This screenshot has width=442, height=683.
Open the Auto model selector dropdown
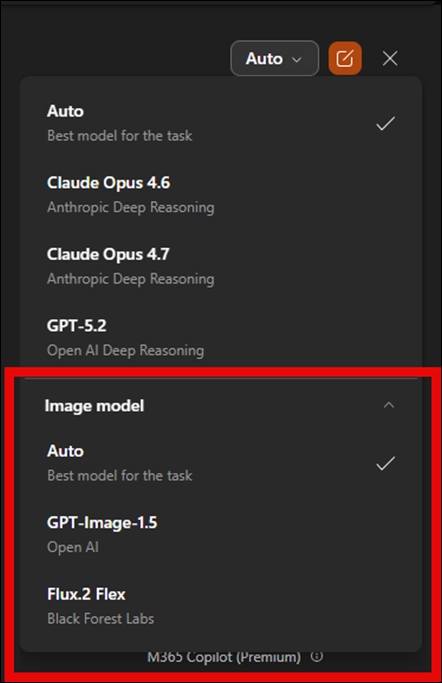tap(274, 58)
